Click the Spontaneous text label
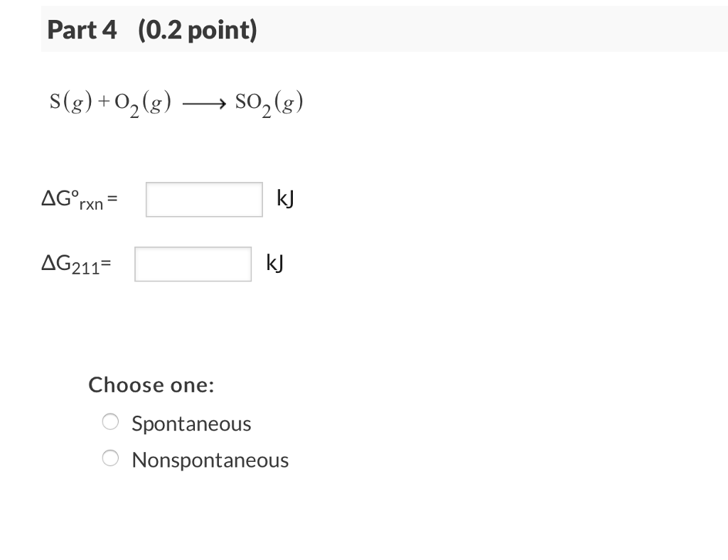Screen dimensions: 728x560 point(191,423)
